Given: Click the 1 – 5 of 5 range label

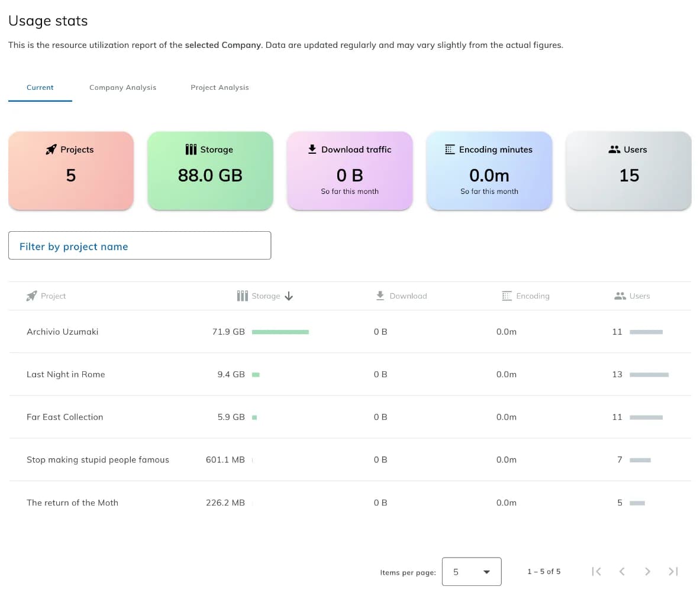Looking at the screenshot, I should pos(544,572).
